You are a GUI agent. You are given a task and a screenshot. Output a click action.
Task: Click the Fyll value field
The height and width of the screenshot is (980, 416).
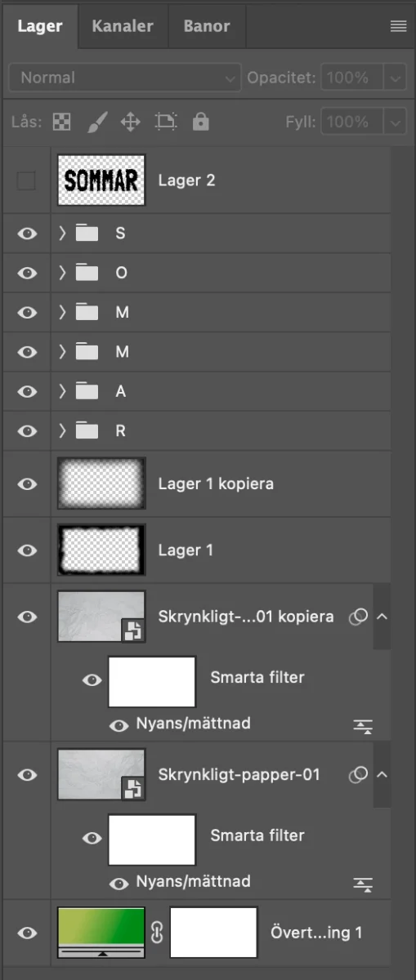click(x=352, y=122)
